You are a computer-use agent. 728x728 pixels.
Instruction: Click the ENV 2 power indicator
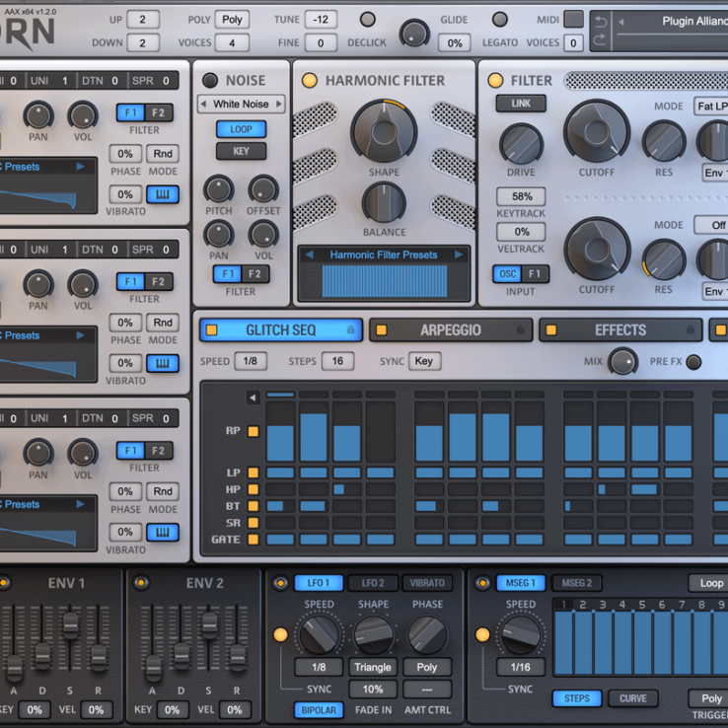click(141, 583)
